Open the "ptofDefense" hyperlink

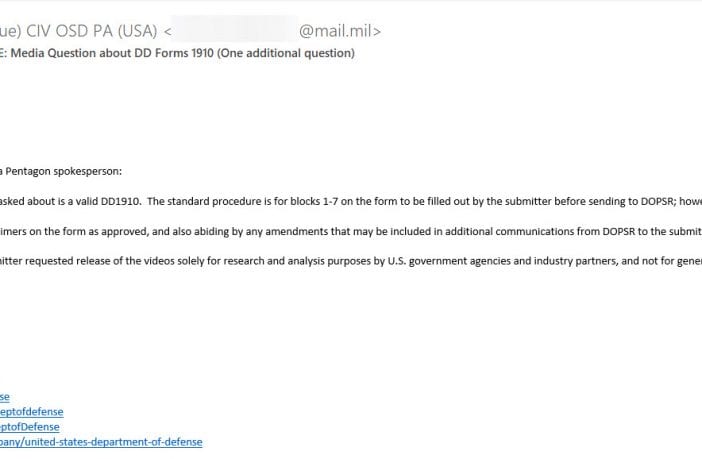pyautogui.click(x=30, y=427)
